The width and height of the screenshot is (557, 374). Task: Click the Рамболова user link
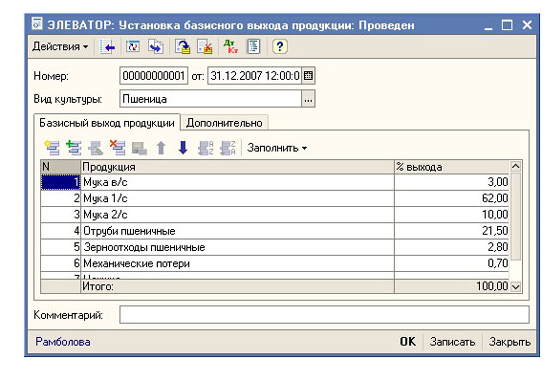pyautogui.click(x=63, y=342)
